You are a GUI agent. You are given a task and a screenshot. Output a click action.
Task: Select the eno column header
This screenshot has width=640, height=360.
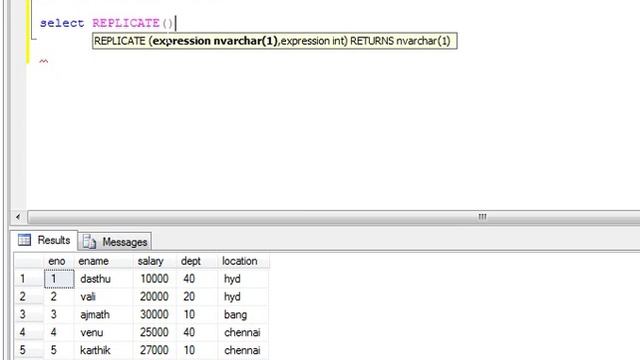[x=59, y=261]
